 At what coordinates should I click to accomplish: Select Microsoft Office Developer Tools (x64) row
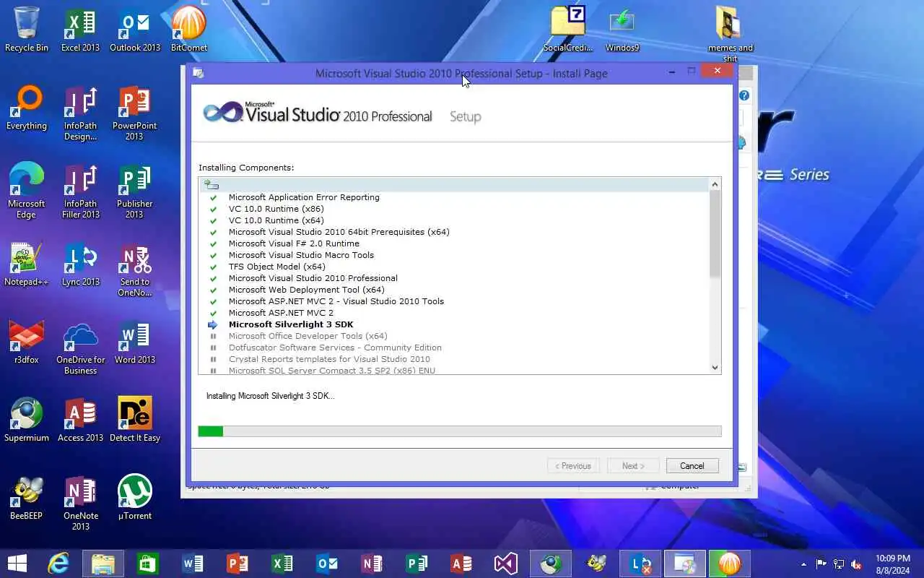308,336
